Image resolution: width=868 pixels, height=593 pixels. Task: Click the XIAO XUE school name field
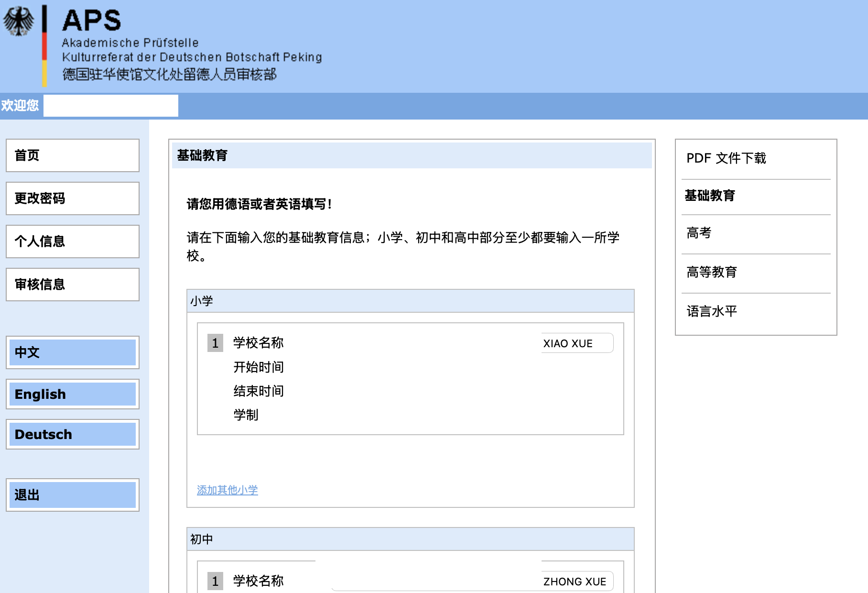click(x=576, y=343)
